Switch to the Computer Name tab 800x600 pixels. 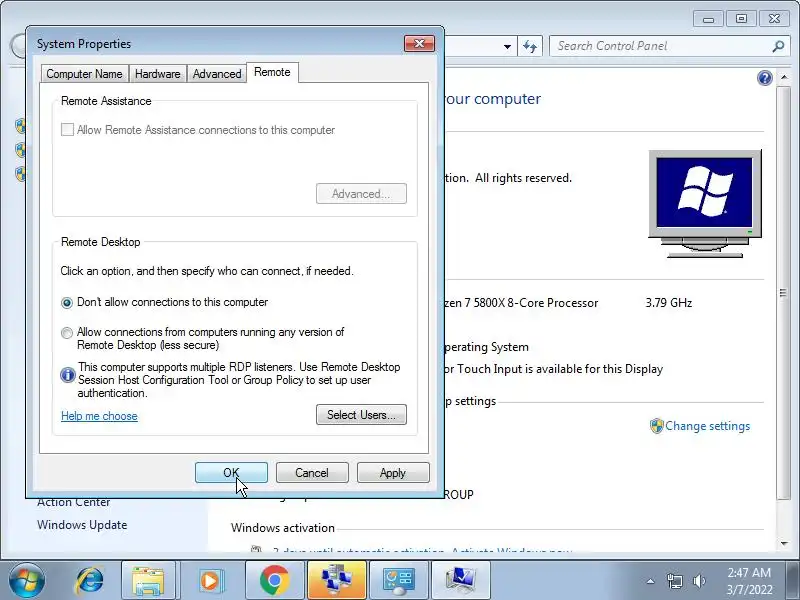[84, 73]
